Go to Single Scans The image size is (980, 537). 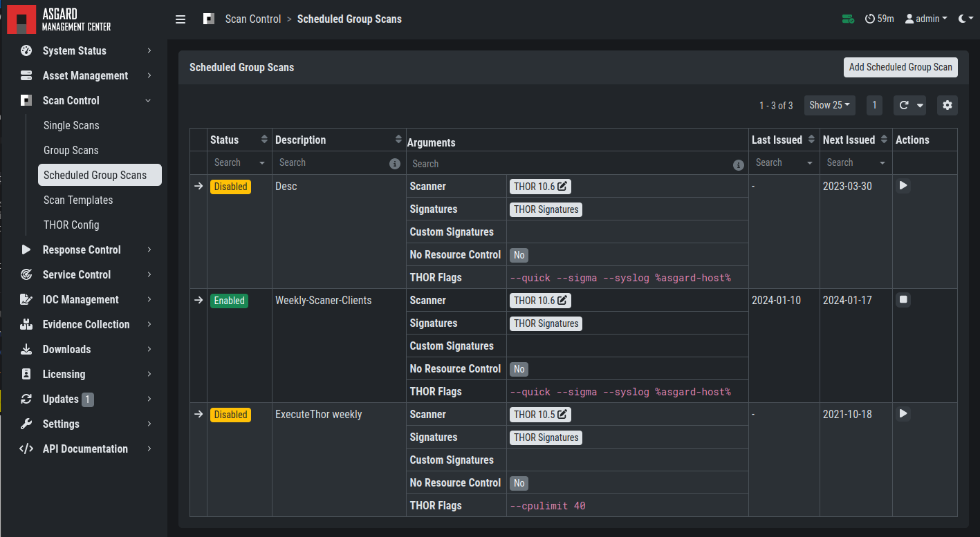click(71, 125)
